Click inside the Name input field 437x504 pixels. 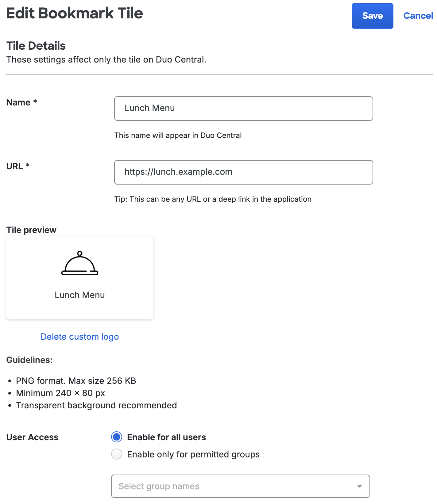coord(243,108)
